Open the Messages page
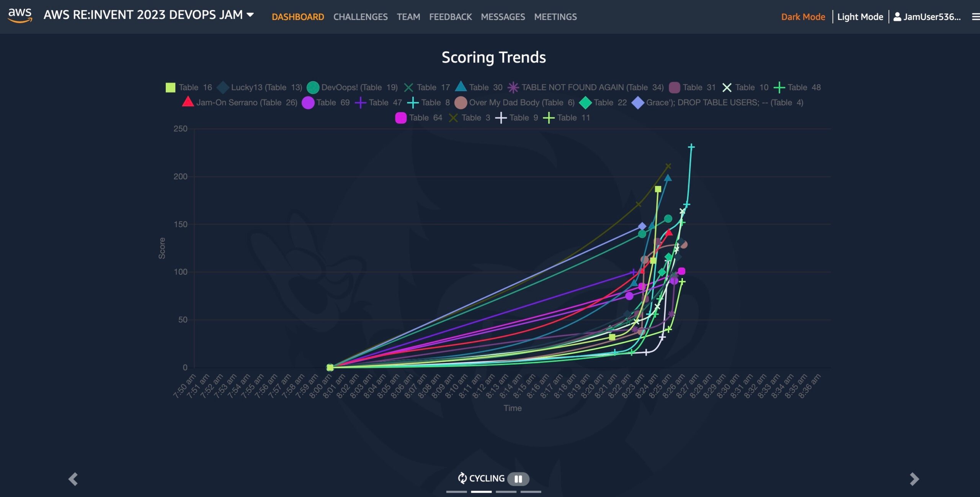Viewport: 980px width, 497px height. 503,17
